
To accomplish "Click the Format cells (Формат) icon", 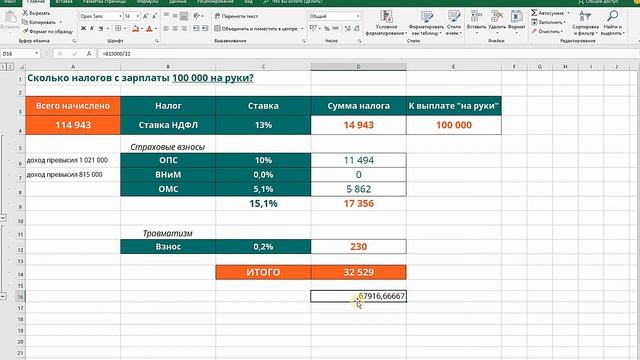I will coord(517,17).
